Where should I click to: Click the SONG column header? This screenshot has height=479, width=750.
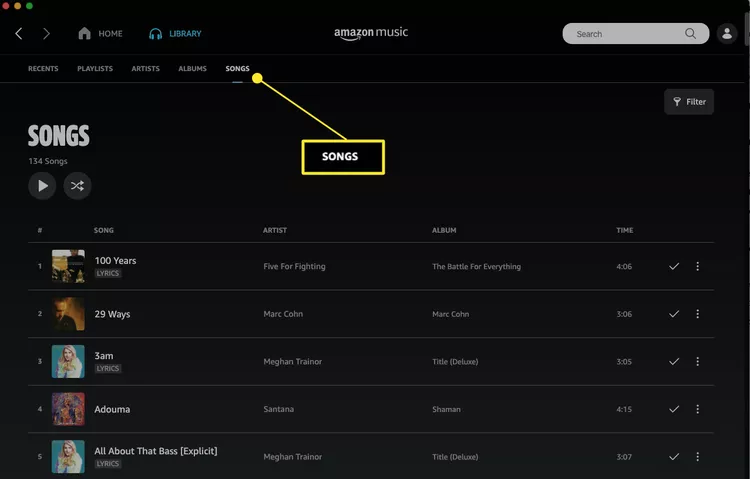(104, 230)
